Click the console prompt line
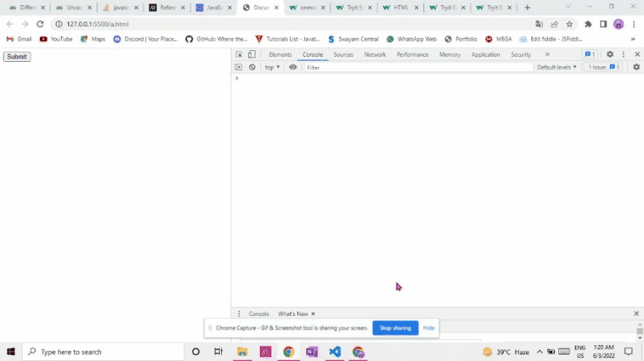This screenshot has height=361, width=644. pos(437,78)
